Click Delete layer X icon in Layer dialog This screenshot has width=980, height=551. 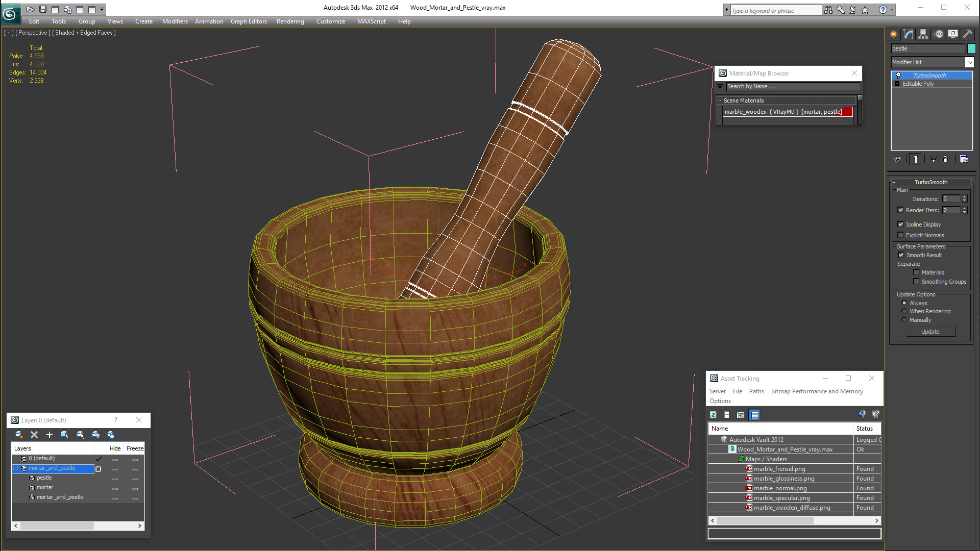[x=34, y=435]
